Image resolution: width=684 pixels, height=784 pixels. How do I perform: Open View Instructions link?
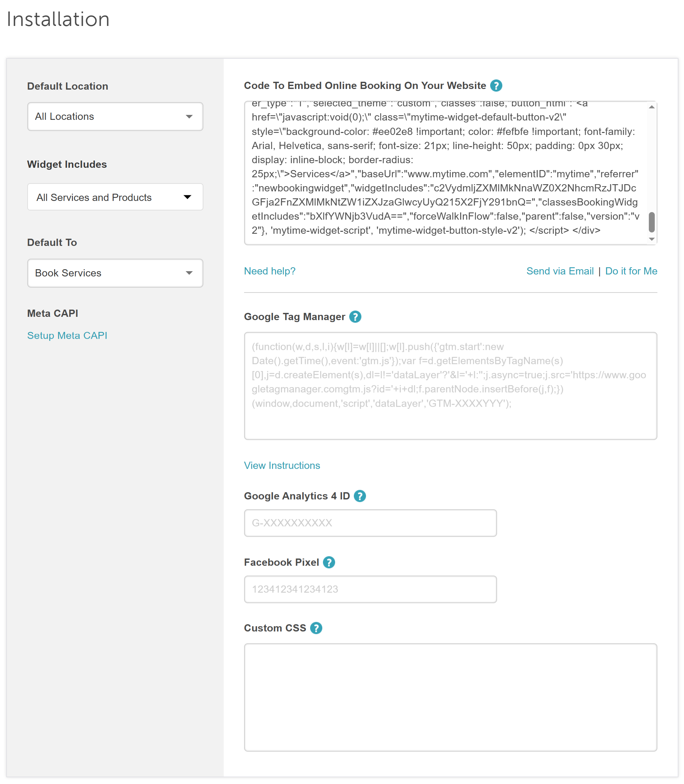click(x=282, y=466)
